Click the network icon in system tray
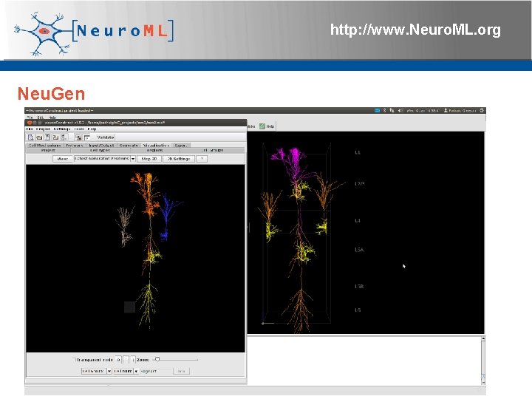The width and height of the screenshot is (532, 399). click(392, 111)
